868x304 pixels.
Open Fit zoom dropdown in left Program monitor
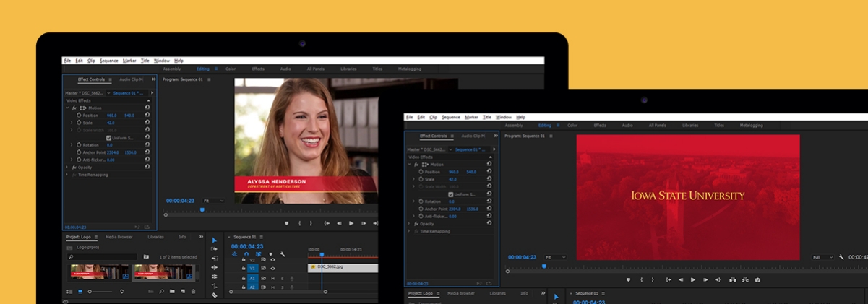pos(213,201)
